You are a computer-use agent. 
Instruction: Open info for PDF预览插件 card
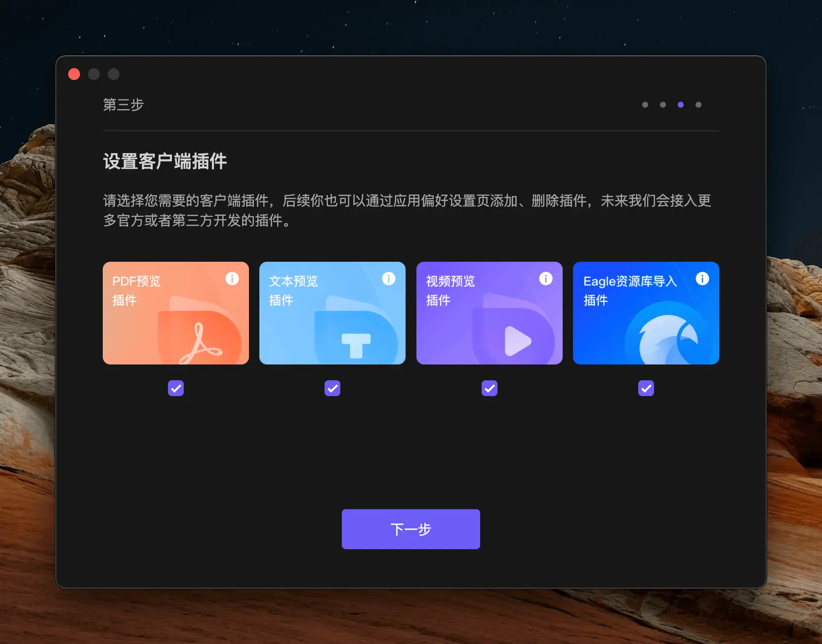pyautogui.click(x=232, y=279)
